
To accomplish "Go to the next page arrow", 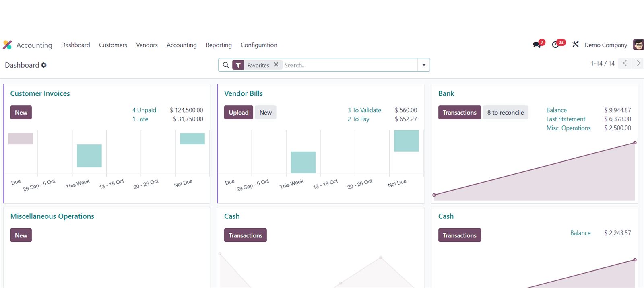I will tap(638, 63).
